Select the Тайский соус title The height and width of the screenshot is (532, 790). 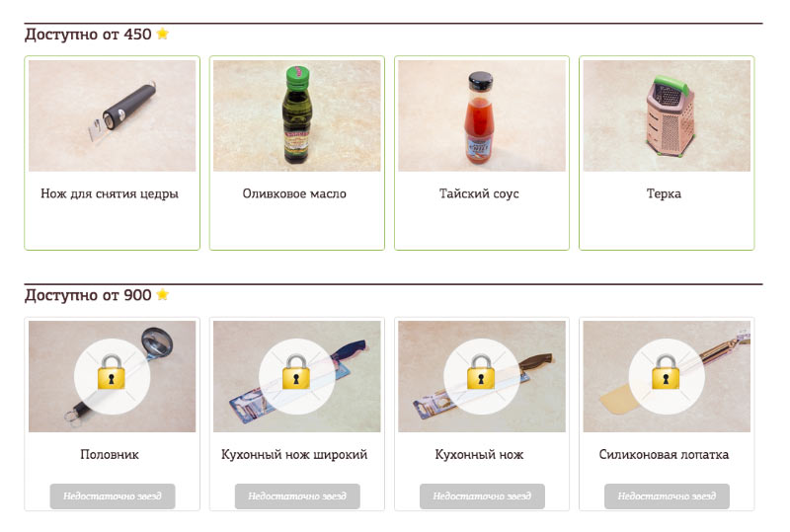point(479,194)
